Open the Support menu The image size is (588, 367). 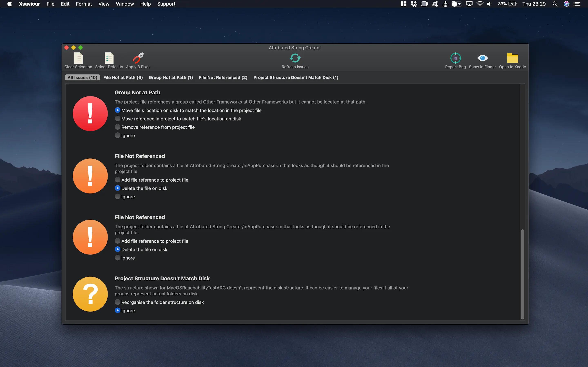[166, 4]
